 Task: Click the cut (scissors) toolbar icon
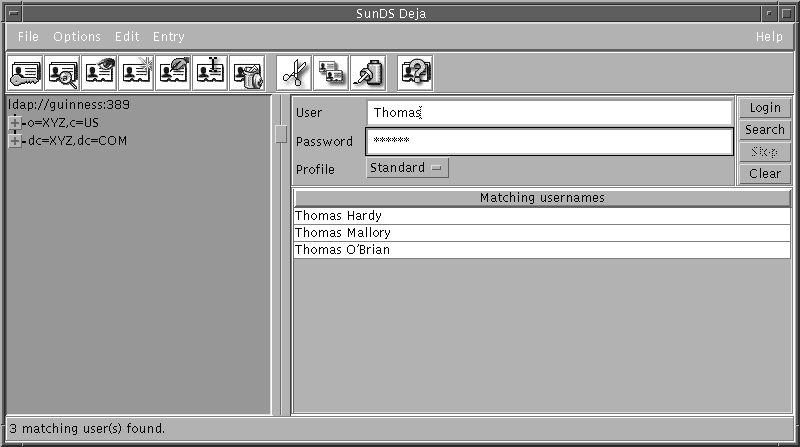(x=294, y=73)
